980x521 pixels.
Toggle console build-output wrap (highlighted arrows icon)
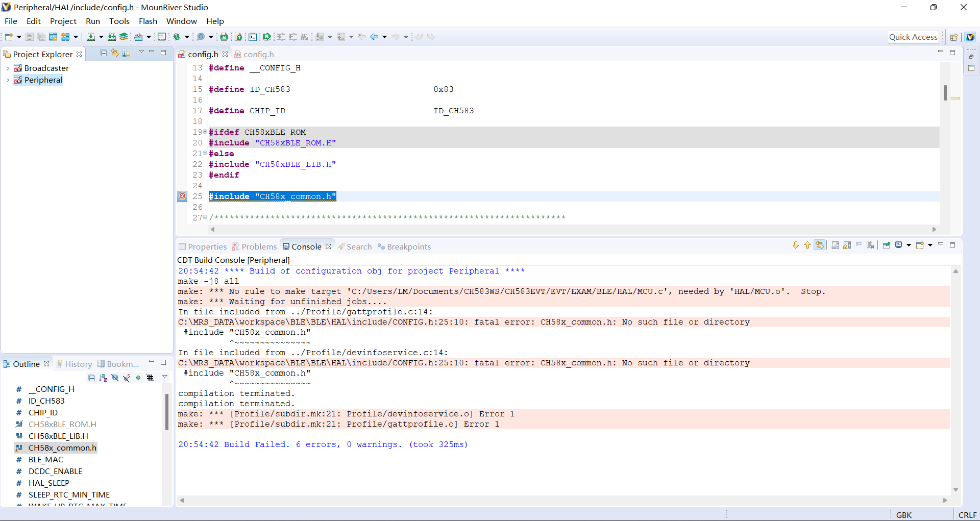[820, 245]
